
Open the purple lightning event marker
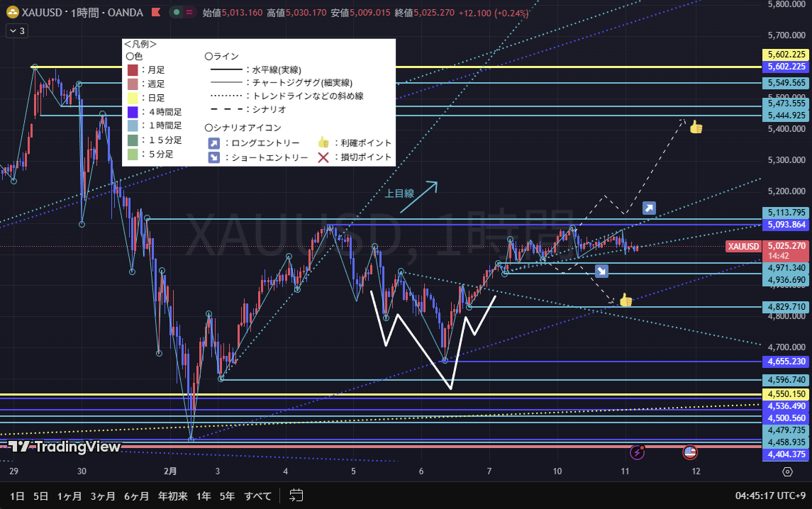click(x=638, y=452)
